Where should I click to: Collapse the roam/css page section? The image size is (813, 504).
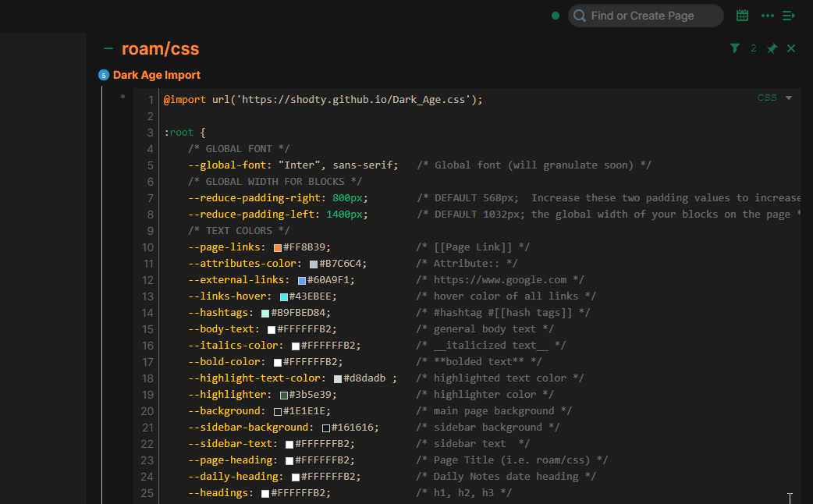click(x=108, y=49)
